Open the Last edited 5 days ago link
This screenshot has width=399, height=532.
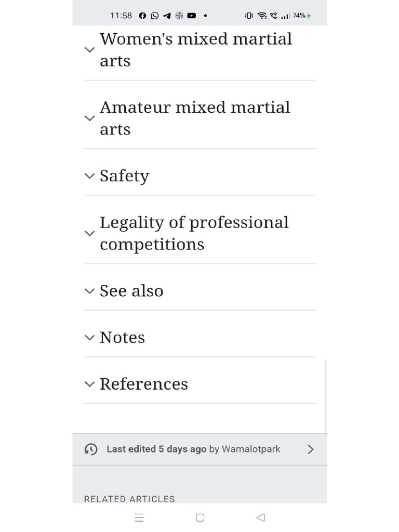tap(156, 449)
